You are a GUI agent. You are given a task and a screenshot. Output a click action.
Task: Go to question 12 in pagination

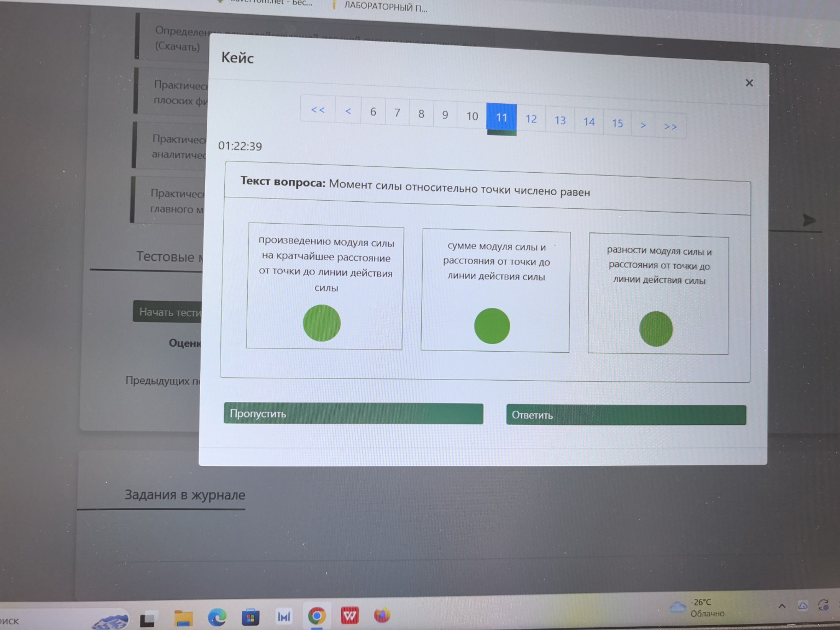coord(531,119)
